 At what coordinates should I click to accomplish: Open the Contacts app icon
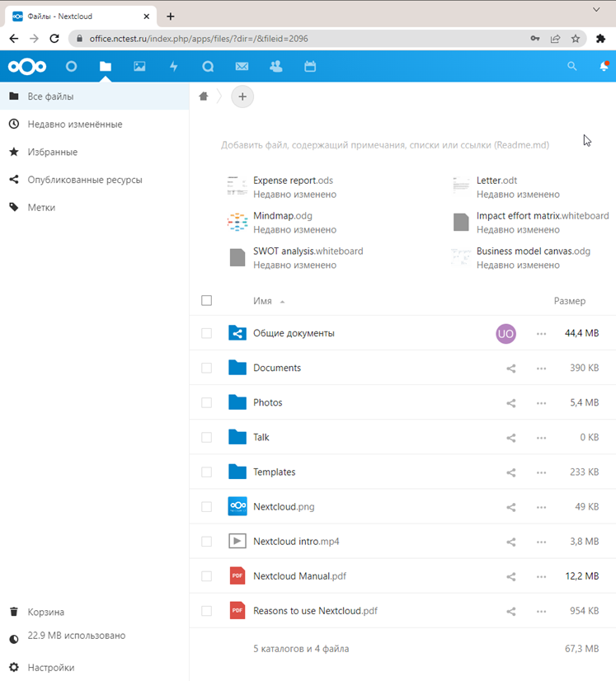point(276,67)
